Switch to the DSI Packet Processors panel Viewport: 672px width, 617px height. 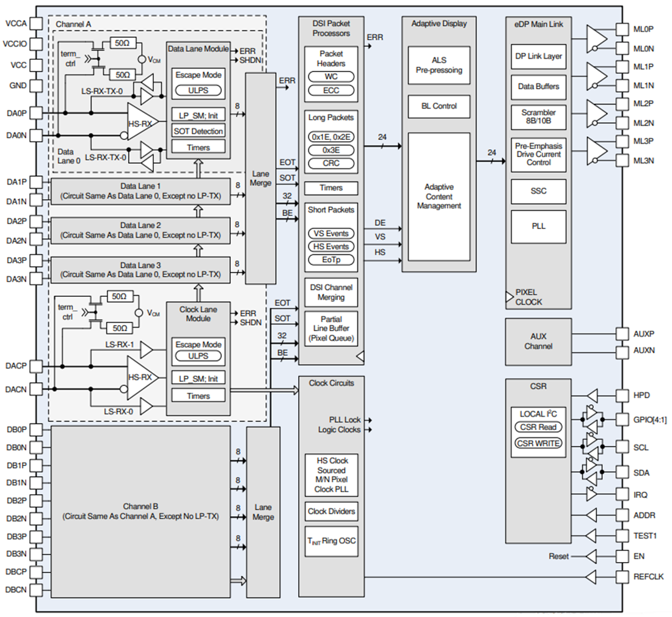330,29
